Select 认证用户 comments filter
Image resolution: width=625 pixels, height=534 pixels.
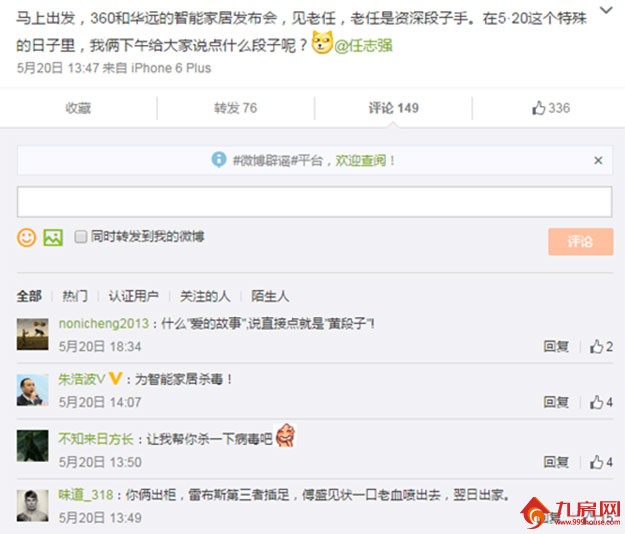(134, 296)
